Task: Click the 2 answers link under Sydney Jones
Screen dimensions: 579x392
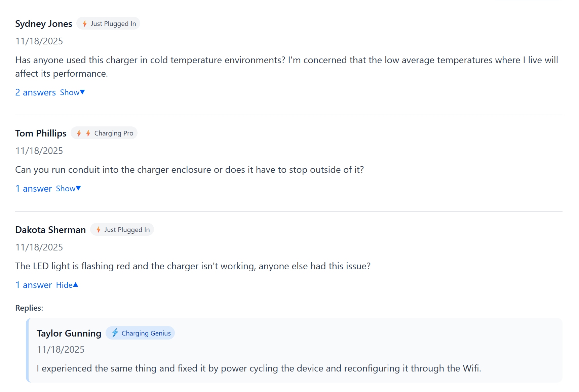Action: click(x=35, y=92)
